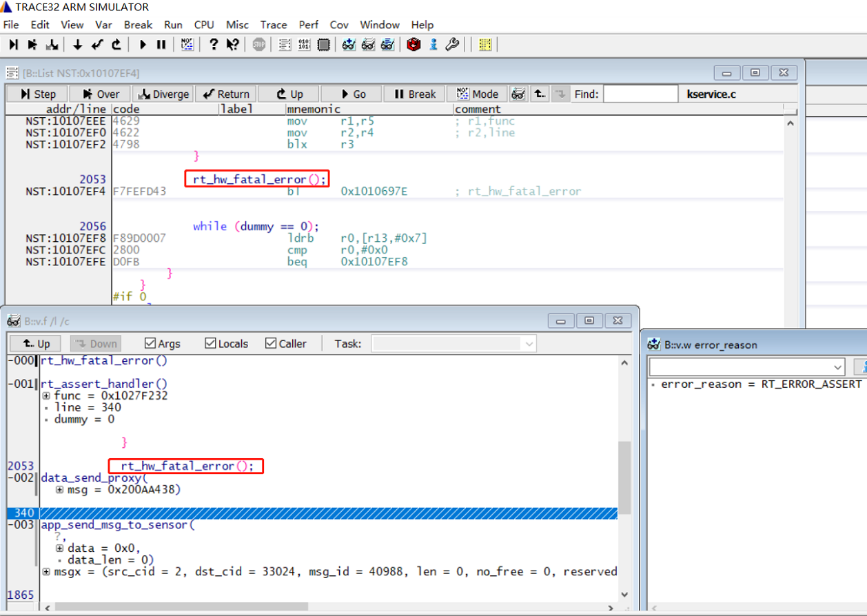Open the Cov menu
The height and width of the screenshot is (616, 867).
coord(339,25)
